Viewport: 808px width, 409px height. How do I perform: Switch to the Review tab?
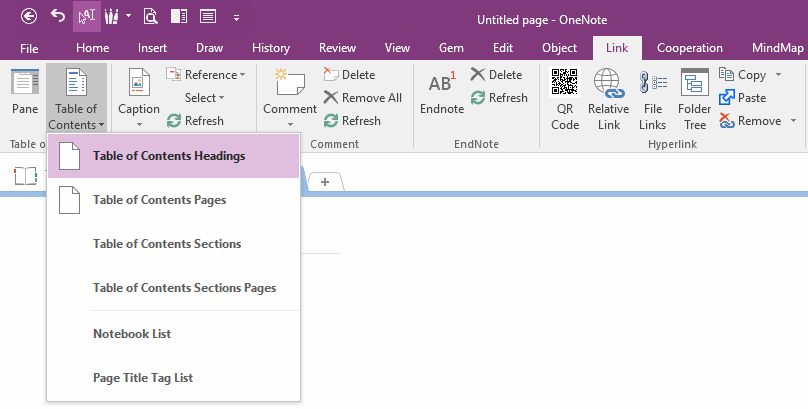(x=337, y=48)
